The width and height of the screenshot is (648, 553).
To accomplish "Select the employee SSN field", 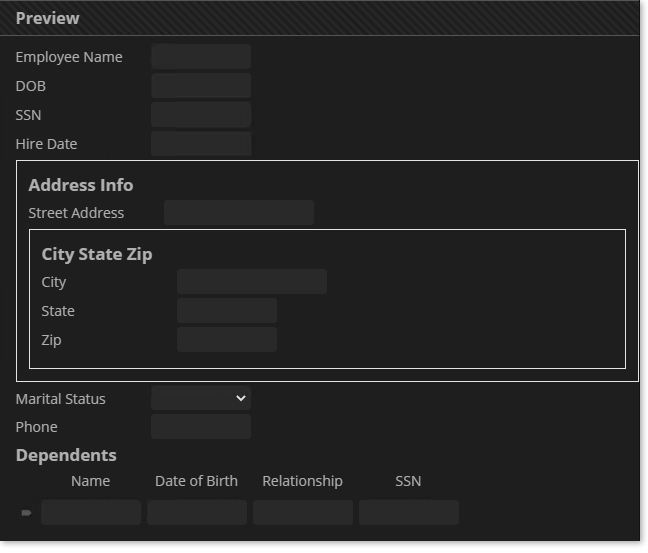I will pyautogui.click(x=201, y=115).
